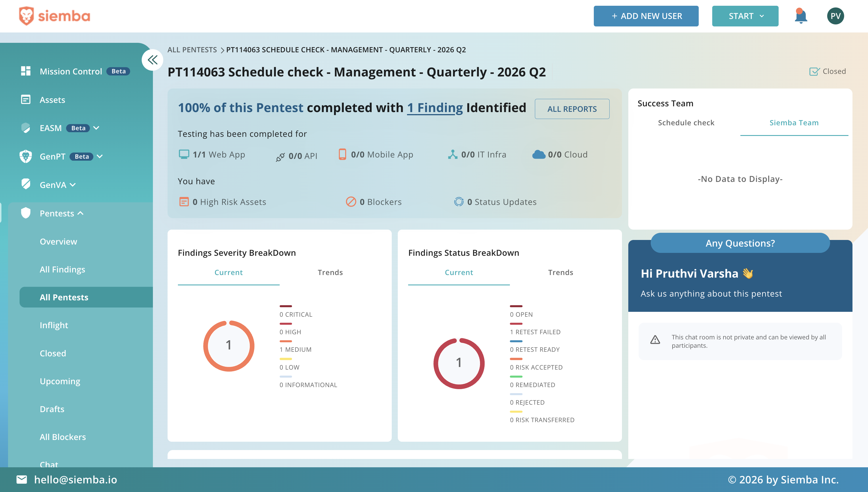Click the ADD NEW USER button
Viewport: 868px width, 492px height.
click(646, 16)
